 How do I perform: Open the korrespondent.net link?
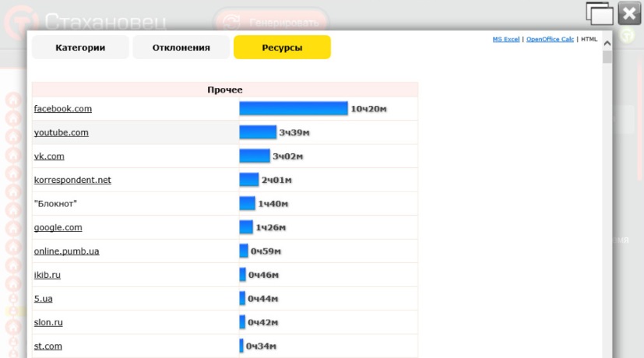(72, 180)
